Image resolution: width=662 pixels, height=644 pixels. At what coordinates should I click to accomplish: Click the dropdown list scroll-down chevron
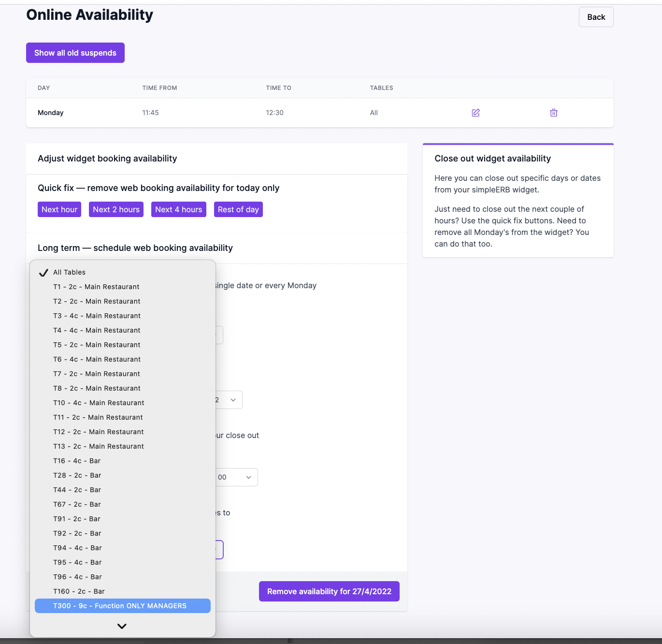pyautogui.click(x=122, y=626)
